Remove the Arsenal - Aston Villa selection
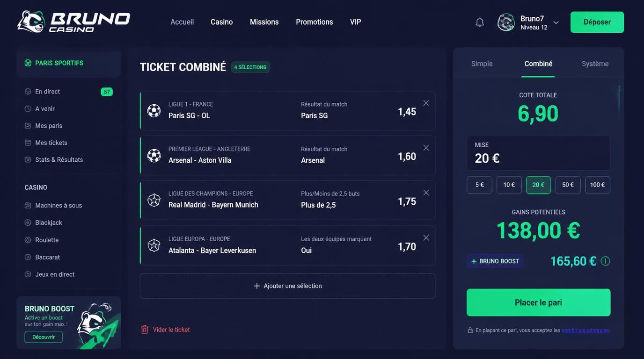The width and height of the screenshot is (644, 359). 426,148
